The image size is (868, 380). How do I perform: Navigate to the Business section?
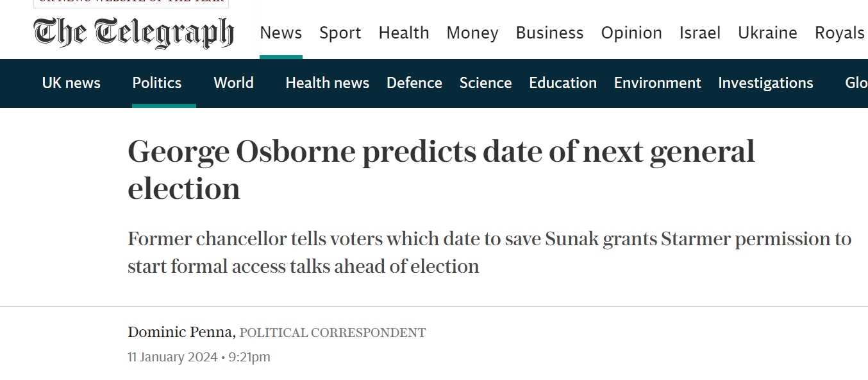549,33
